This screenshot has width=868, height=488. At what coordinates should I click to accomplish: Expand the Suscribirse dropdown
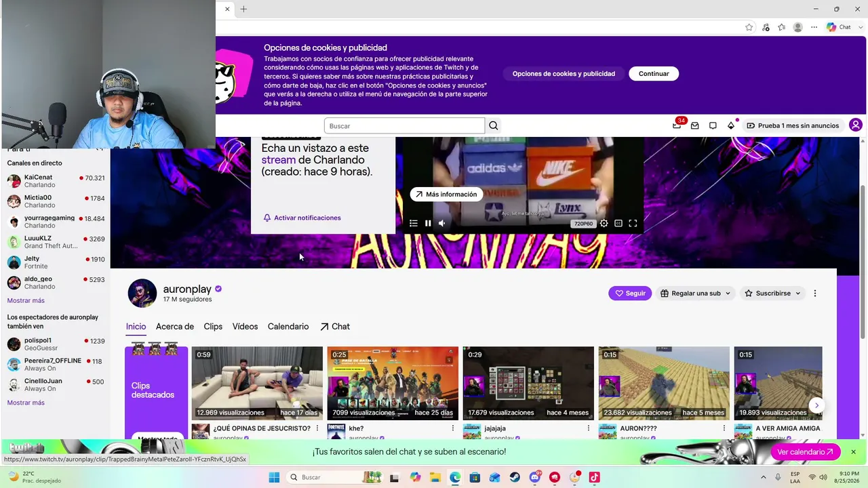pyautogui.click(x=772, y=293)
